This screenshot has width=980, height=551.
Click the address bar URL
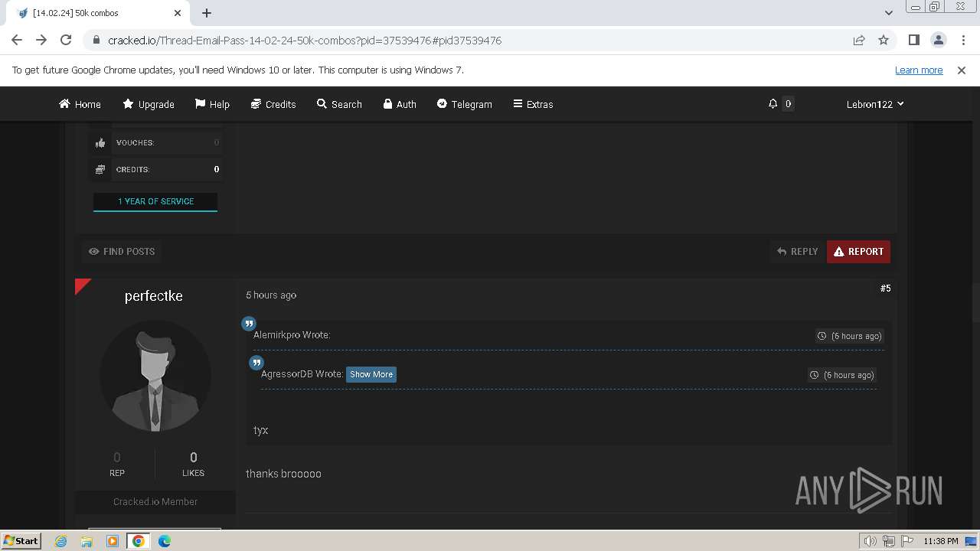click(x=305, y=41)
